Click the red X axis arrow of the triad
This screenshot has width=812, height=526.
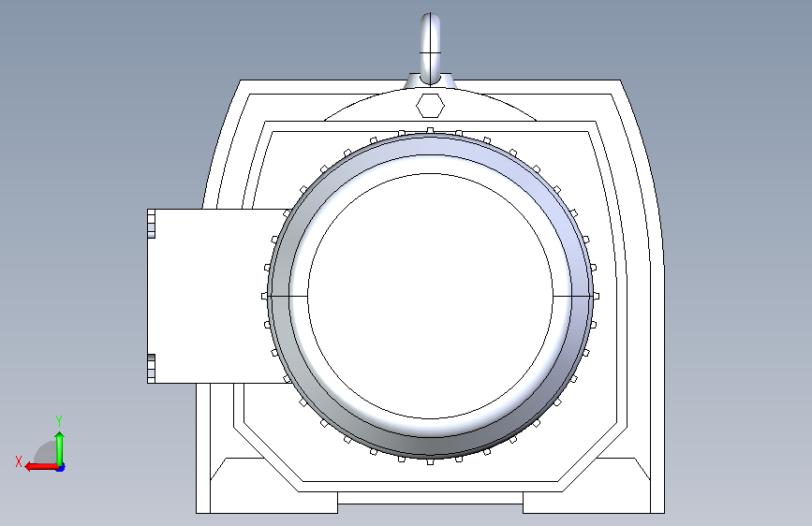(41, 467)
